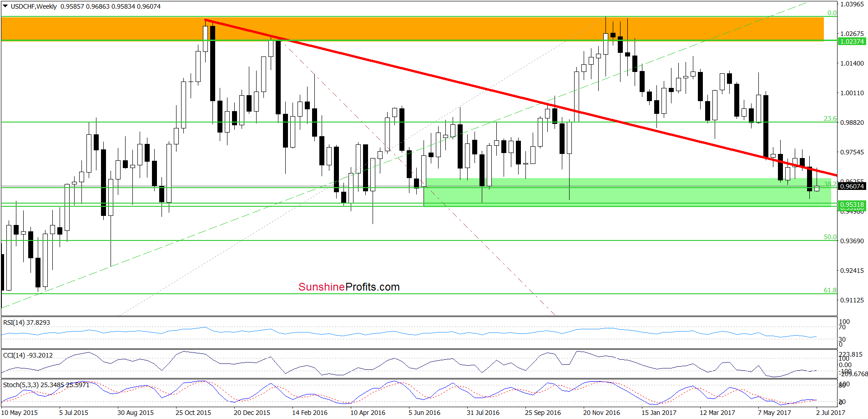
Task: Select the green 0.95318 price tag
Action: click(852, 205)
